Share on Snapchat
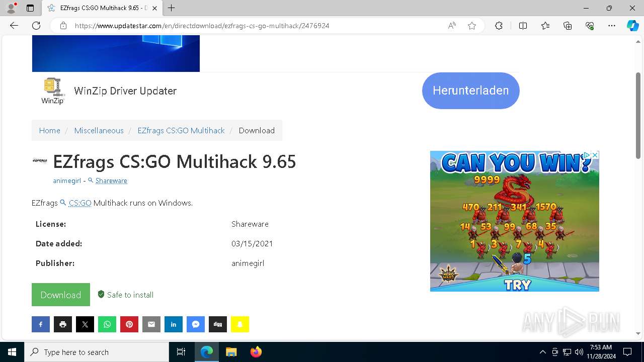The height and width of the screenshot is (362, 644). pos(240,324)
